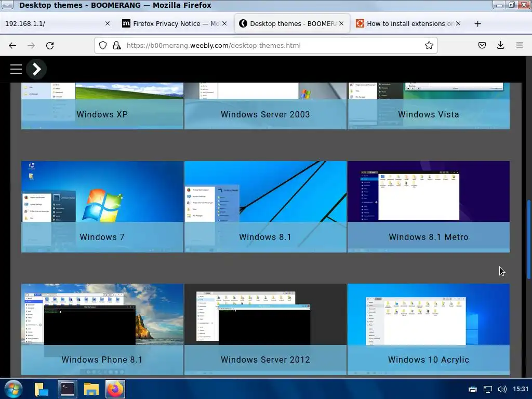This screenshot has width=532, height=399.
Task: Switch to the 192.168.1.1 tab
Action: (58, 23)
